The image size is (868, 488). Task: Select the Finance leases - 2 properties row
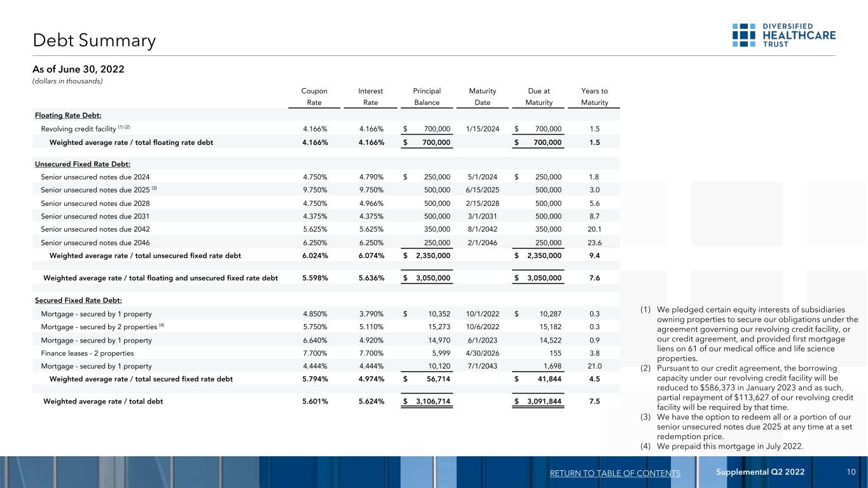(326, 353)
